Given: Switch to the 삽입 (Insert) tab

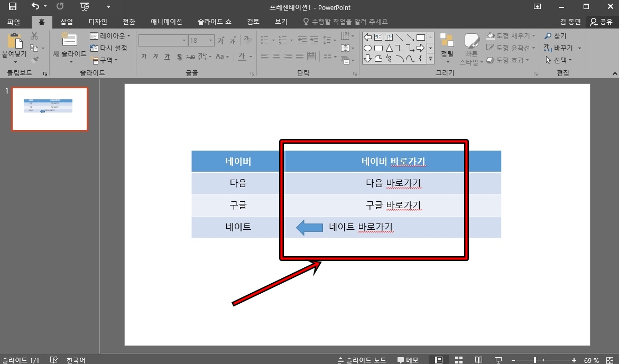Looking at the screenshot, I should click(66, 22).
